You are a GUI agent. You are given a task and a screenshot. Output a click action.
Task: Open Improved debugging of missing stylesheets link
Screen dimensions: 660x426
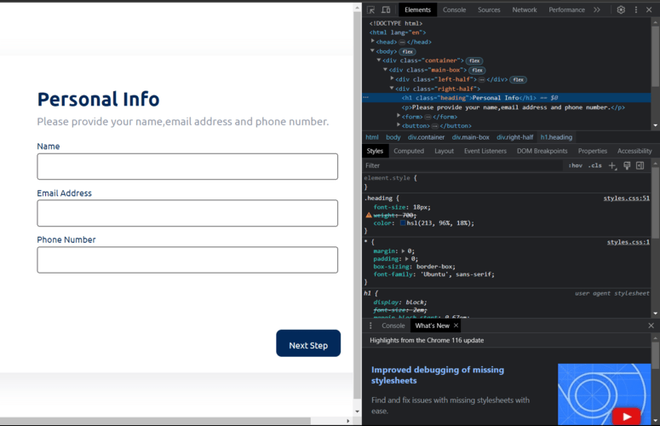[x=437, y=375]
